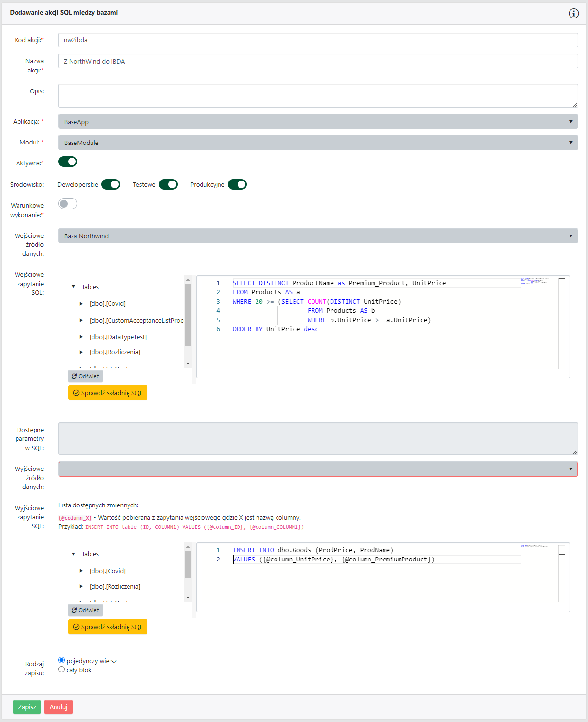This screenshot has height=722, width=588.
Task: Click check-circle icon on lower Sprawdź składnię SQL
Action: 77,627
